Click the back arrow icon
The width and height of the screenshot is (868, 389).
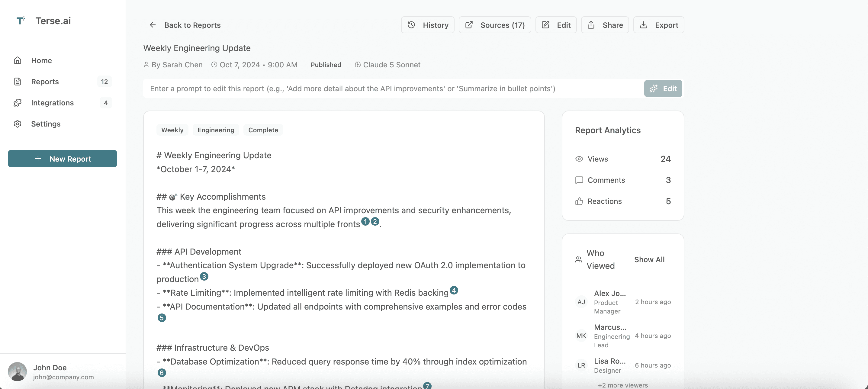[x=153, y=25]
